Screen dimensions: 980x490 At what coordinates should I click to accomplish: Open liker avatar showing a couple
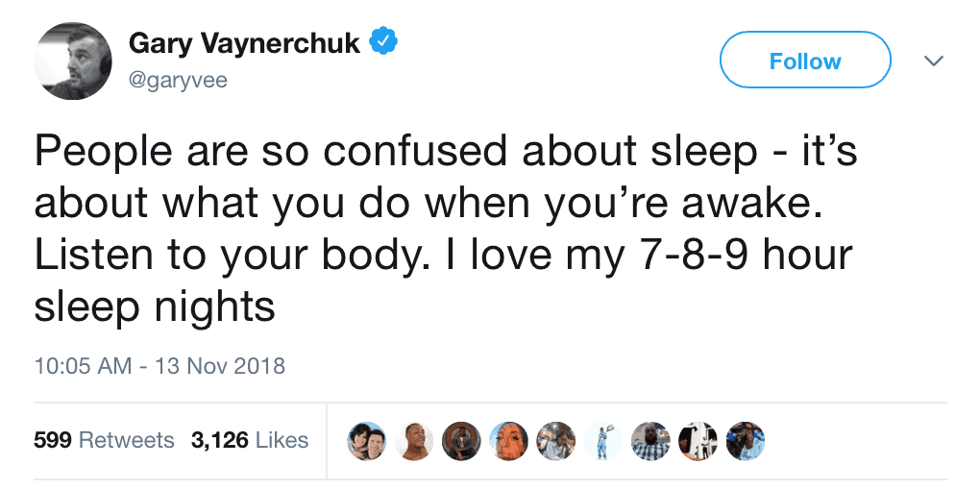tap(367, 441)
